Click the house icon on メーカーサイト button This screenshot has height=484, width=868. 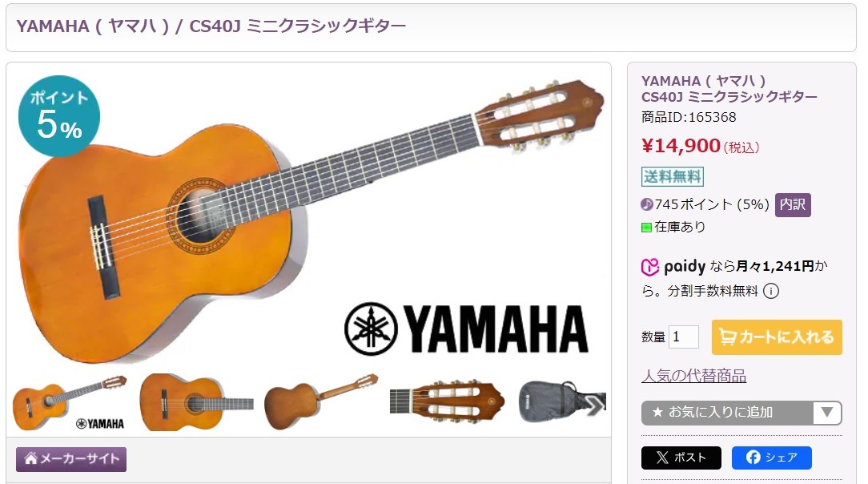(x=30, y=458)
